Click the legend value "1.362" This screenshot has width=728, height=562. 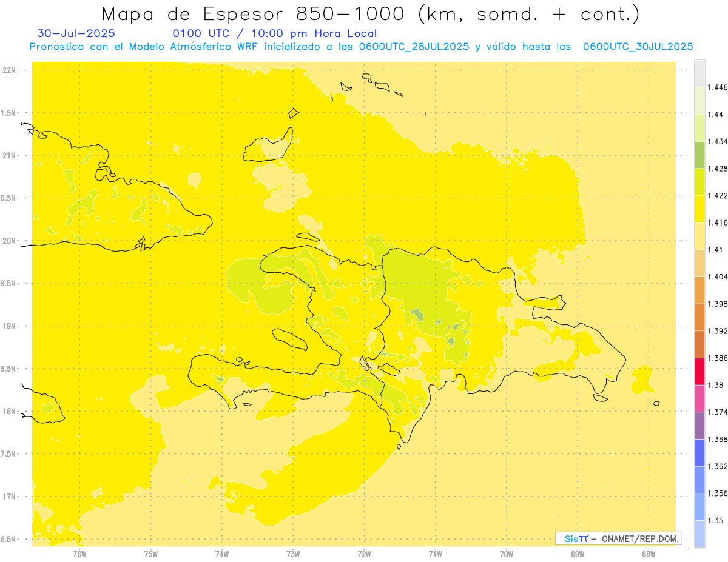719,466
